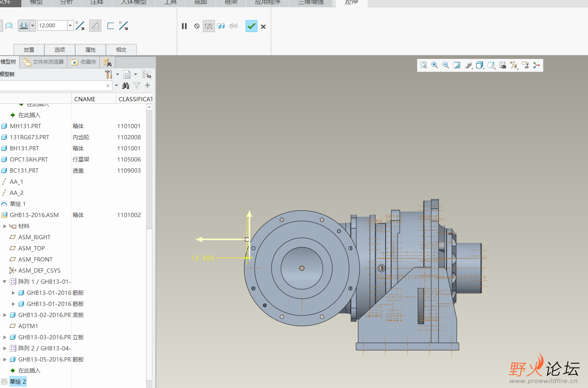588x388 pixels.
Task: Select MH131.PRT in model tree
Action: (25, 126)
